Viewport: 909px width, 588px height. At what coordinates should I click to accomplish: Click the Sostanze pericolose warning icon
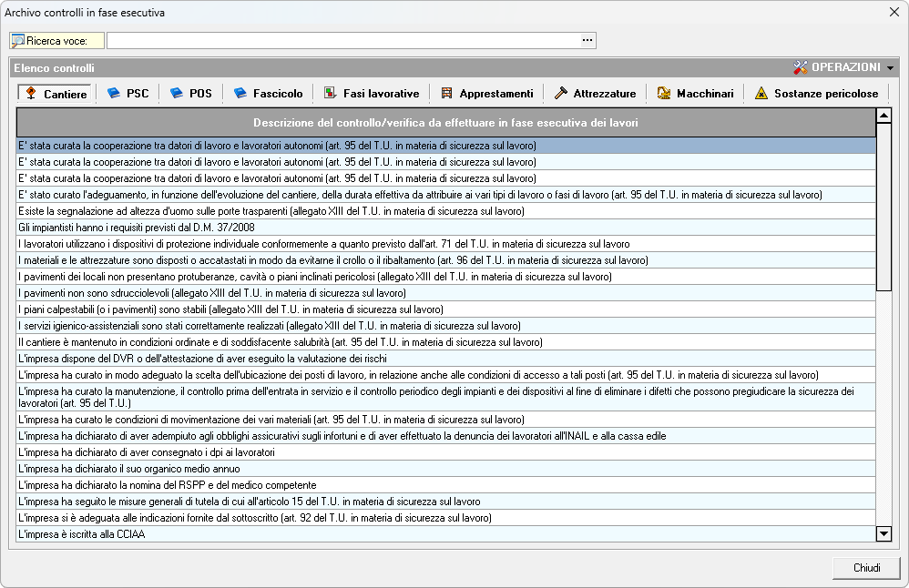click(x=761, y=94)
